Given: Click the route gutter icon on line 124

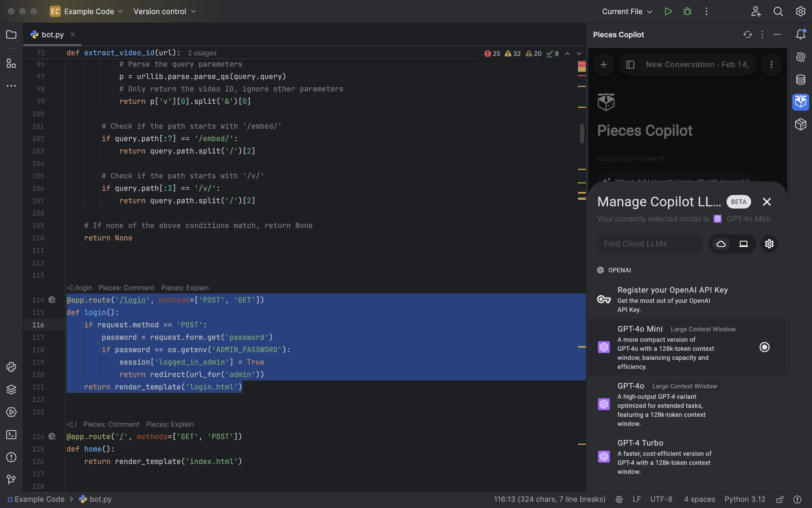Looking at the screenshot, I should pos(52,436).
